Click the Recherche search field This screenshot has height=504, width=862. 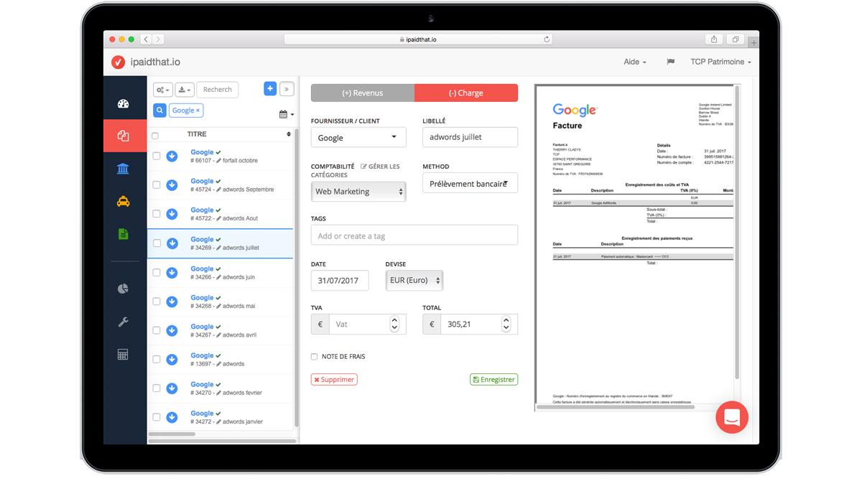pos(217,90)
